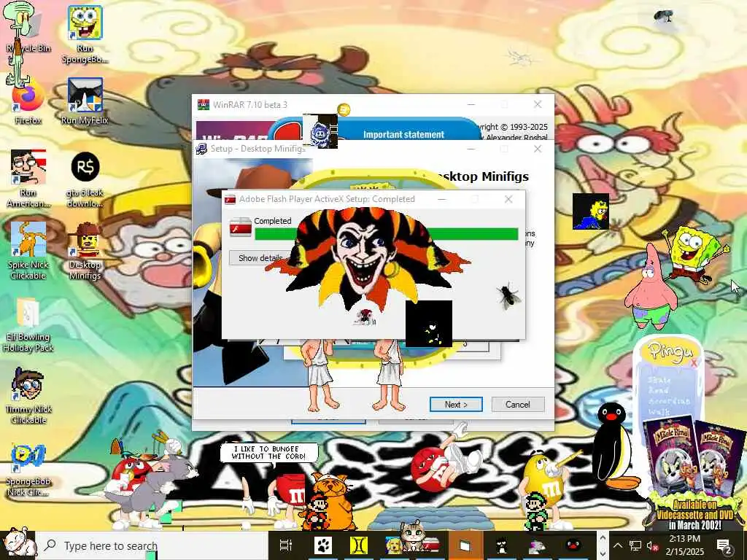This screenshot has height=560, width=747.
Task: Click the Type here to search box
Action: (x=152, y=545)
